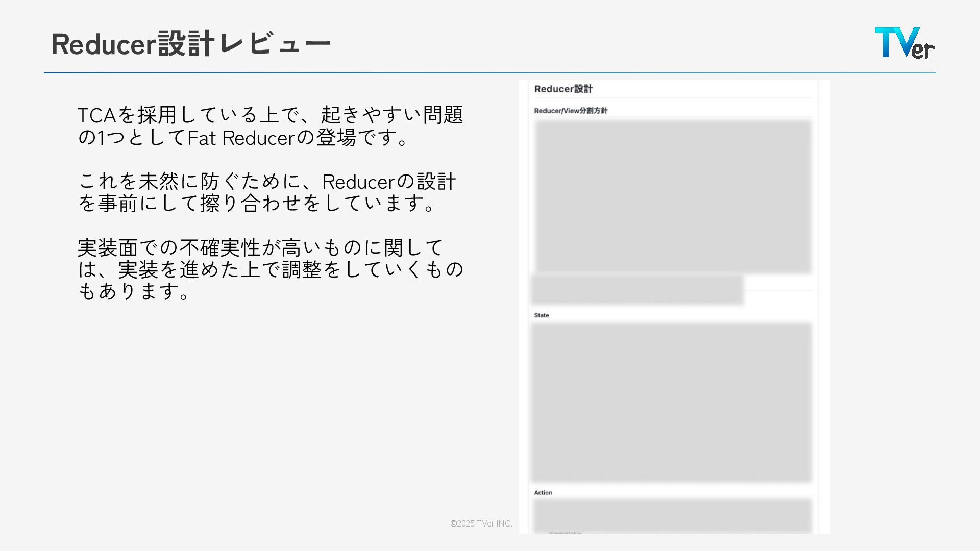This screenshot has width=980, height=551.
Task: Click the "State" section heading
Action: click(x=542, y=315)
